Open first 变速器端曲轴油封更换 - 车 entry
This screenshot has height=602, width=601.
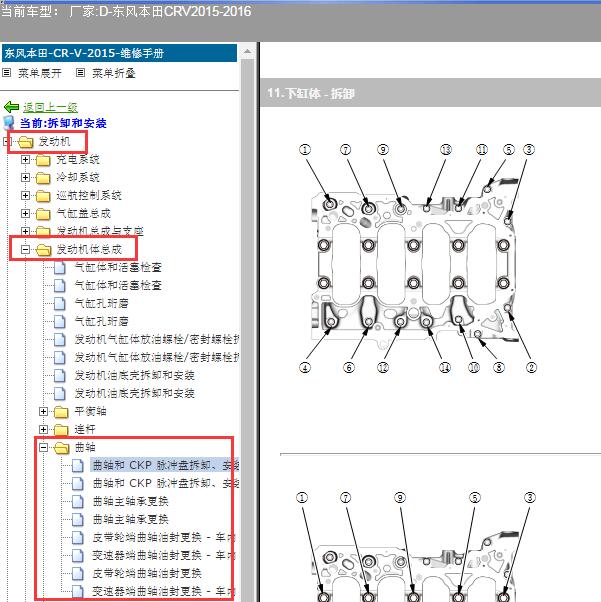pyautogui.click(x=164, y=556)
